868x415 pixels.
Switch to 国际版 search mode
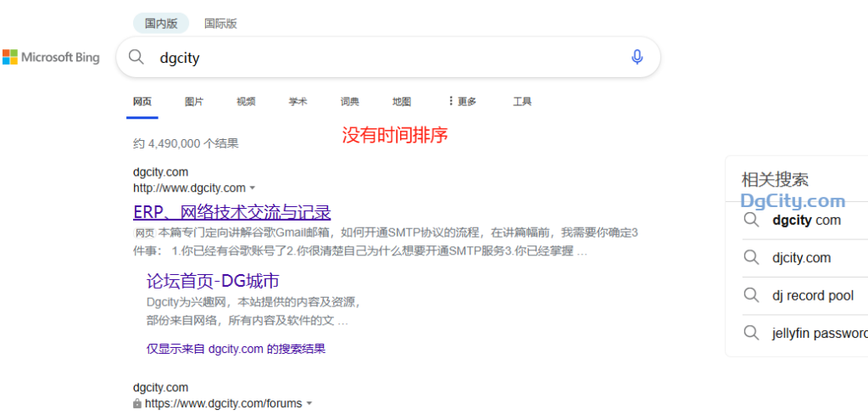(220, 23)
